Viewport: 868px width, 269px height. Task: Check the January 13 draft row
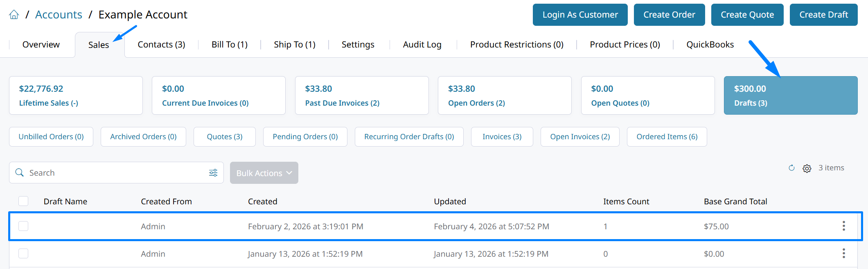pos(23,253)
